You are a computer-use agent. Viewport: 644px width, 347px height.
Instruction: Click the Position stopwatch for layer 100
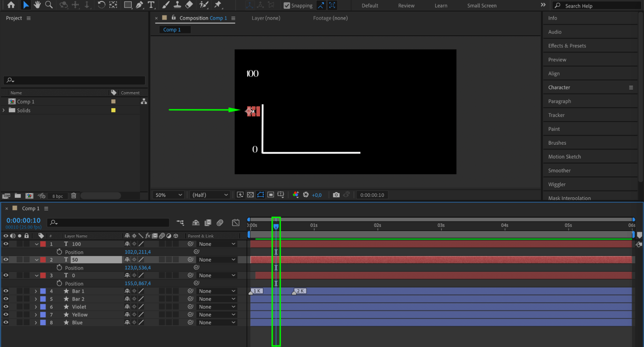[x=59, y=252]
